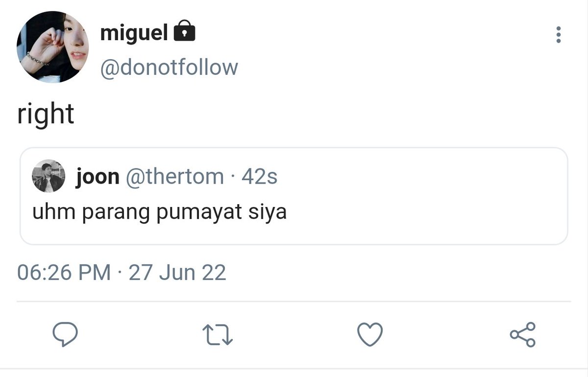The width and height of the screenshot is (588, 377).
Task: Click the 42s timestamp on quoted tweet
Action: point(260,177)
